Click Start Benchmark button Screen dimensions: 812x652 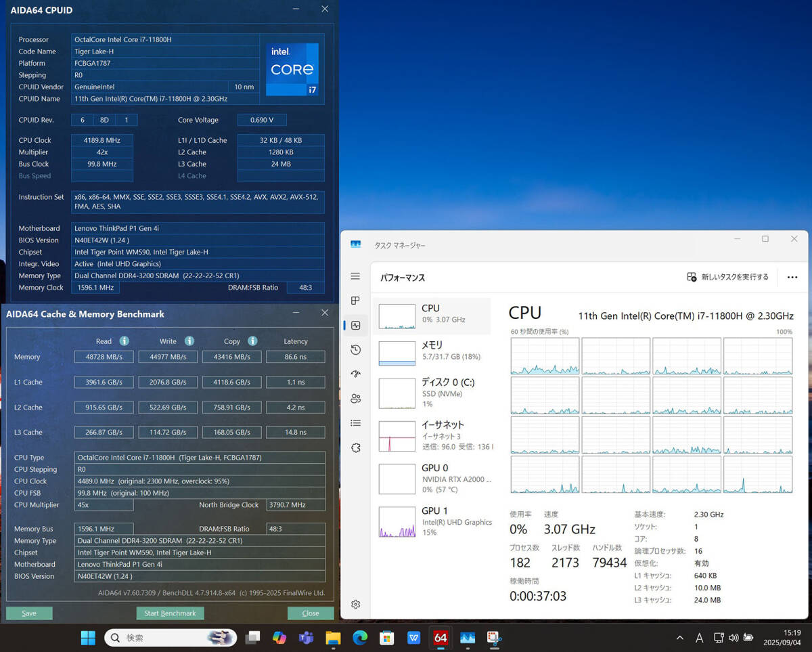(170, 613)
